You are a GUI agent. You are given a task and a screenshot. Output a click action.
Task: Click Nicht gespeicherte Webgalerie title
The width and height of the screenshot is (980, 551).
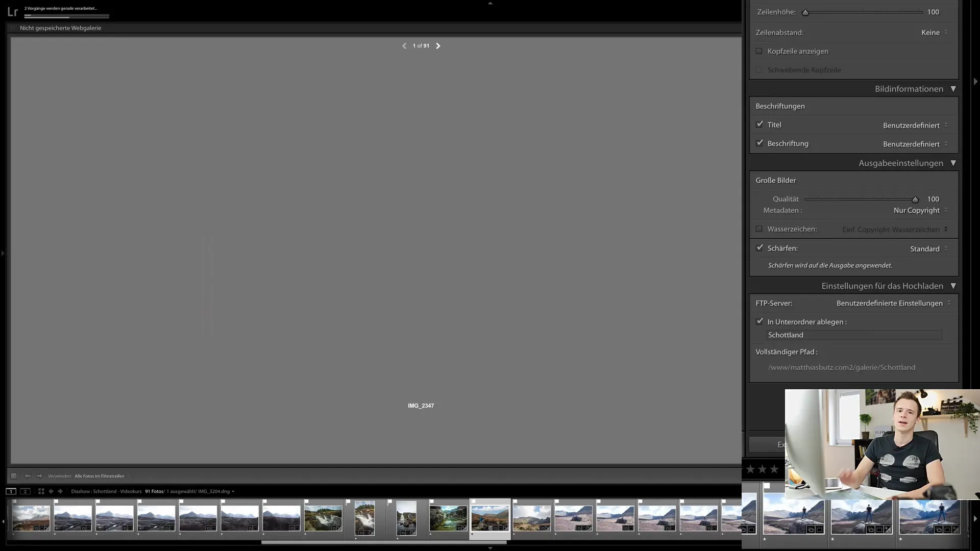point(60,28)
